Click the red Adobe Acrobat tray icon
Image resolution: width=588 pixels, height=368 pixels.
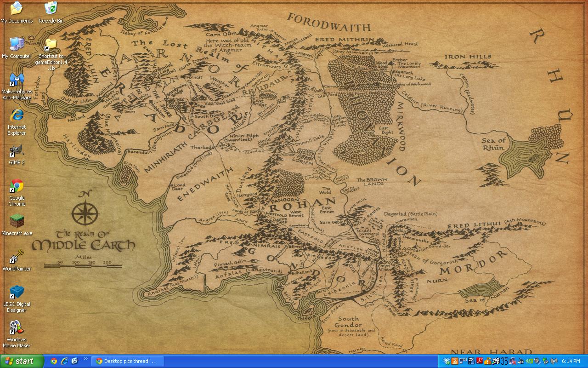(480, 361)
